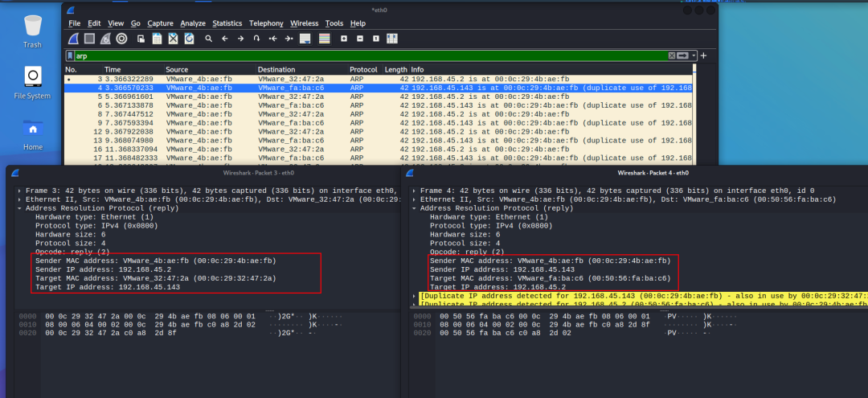The image size is (868, 398).
Task: Expand Ethernet II row in Packet 4 window
Action: pyautogui.click(x=414, y=199)
